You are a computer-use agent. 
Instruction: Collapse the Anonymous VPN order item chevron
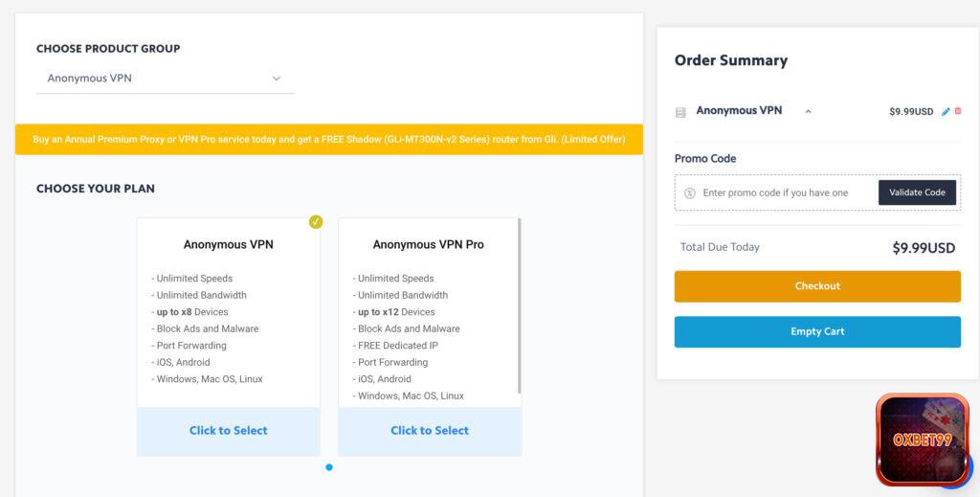point(808,112)
